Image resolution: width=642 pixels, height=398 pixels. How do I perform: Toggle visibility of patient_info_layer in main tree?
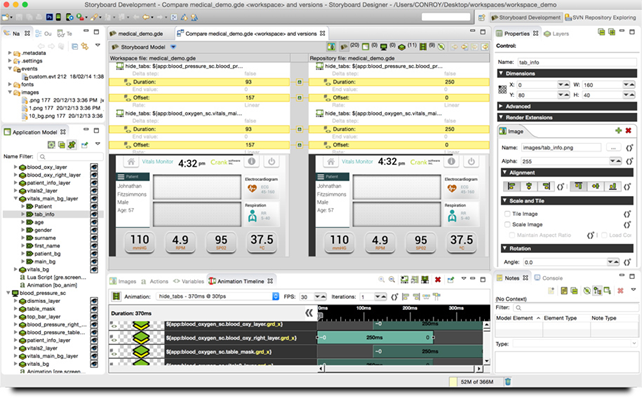(x=94, y=183)
